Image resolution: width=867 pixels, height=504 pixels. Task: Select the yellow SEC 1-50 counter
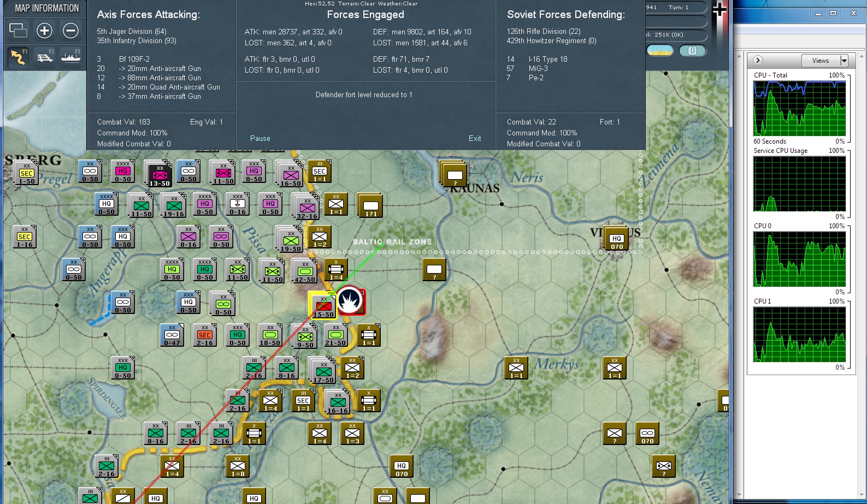[x=26, y=173]
